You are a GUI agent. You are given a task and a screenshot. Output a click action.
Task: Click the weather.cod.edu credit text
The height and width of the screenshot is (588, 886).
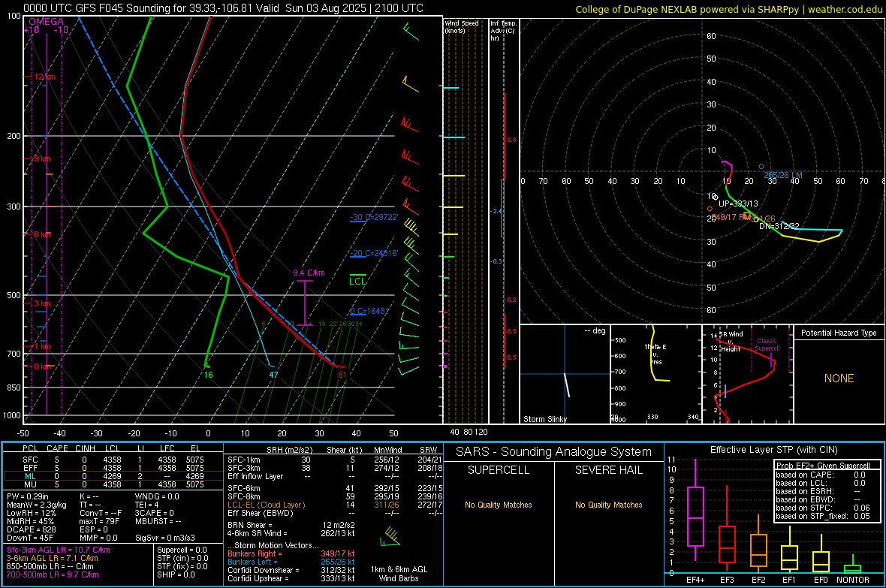845,9
